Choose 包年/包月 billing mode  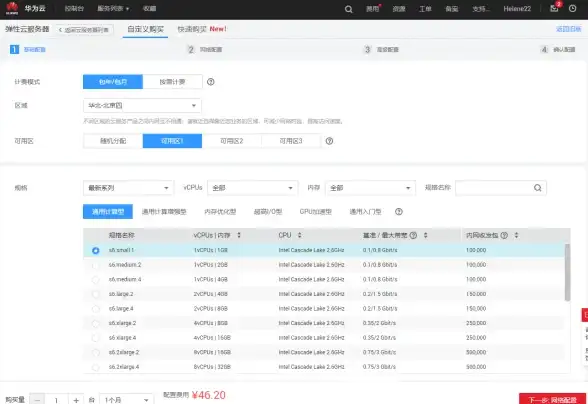point(113,82)
